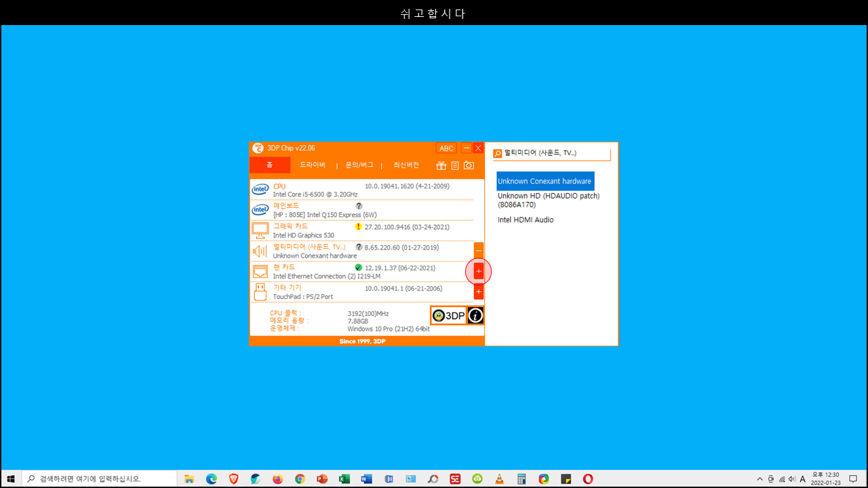Select Unknown Conexant hardware in side panel

[x=545, y=181]
